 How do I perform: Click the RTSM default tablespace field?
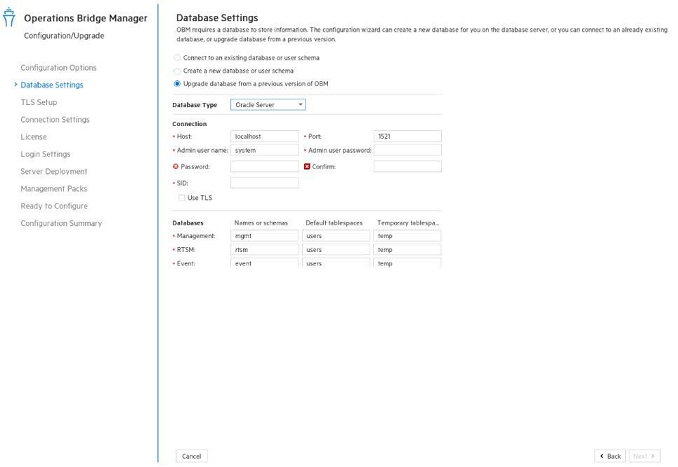336,249
